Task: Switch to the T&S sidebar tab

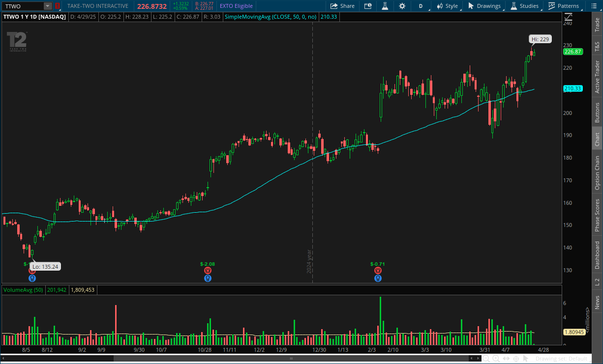Action: tap(597, 47)
